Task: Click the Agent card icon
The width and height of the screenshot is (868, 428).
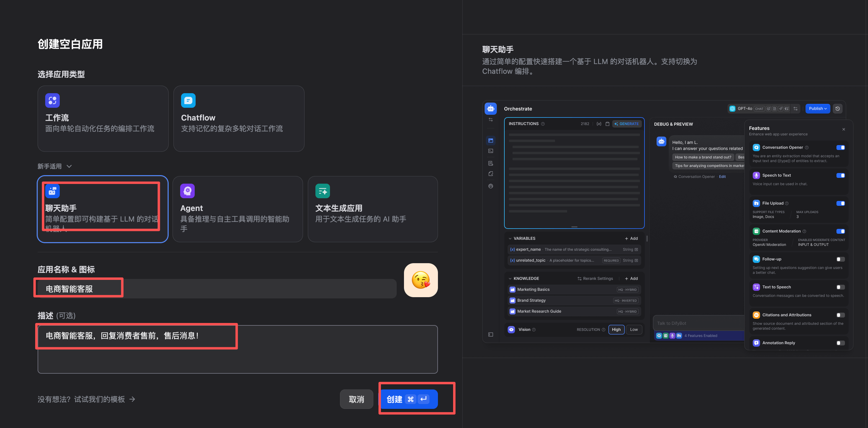Action: tap(187, 191)
